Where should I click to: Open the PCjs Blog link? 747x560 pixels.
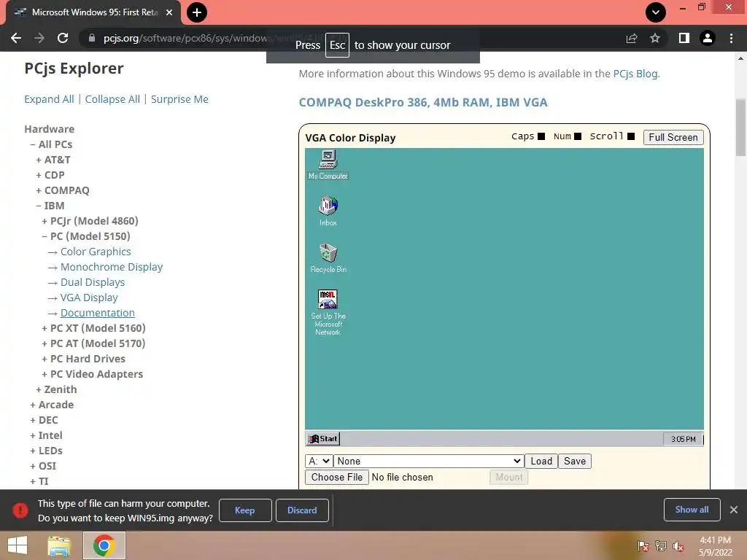click(635, 74)
